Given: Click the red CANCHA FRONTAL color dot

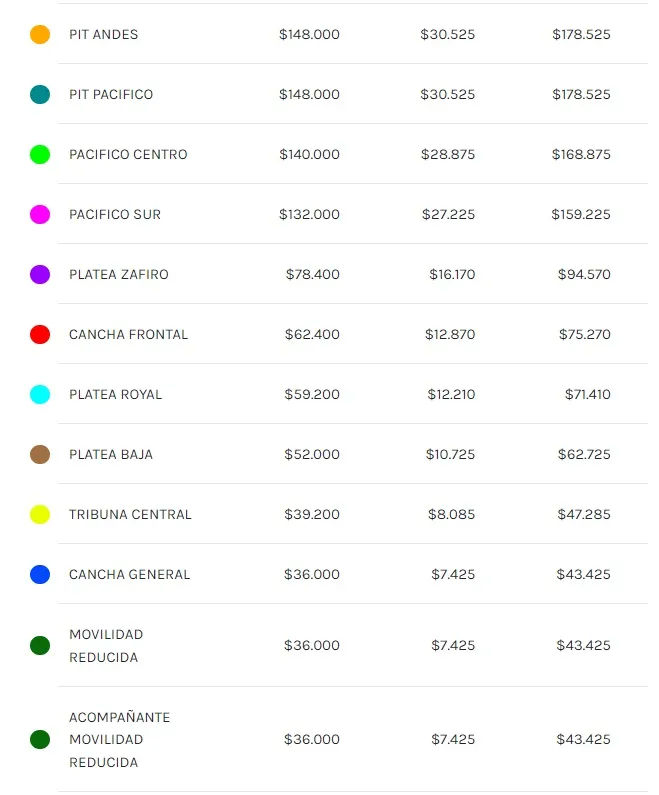Looking at the screenshot, I should 40,335.
